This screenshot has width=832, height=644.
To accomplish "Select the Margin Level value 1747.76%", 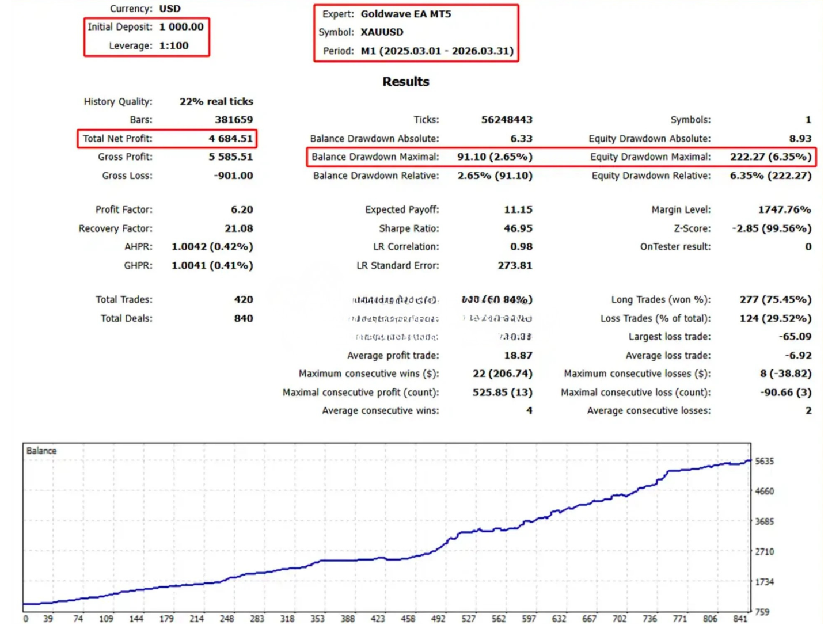I will pos(784,209).
